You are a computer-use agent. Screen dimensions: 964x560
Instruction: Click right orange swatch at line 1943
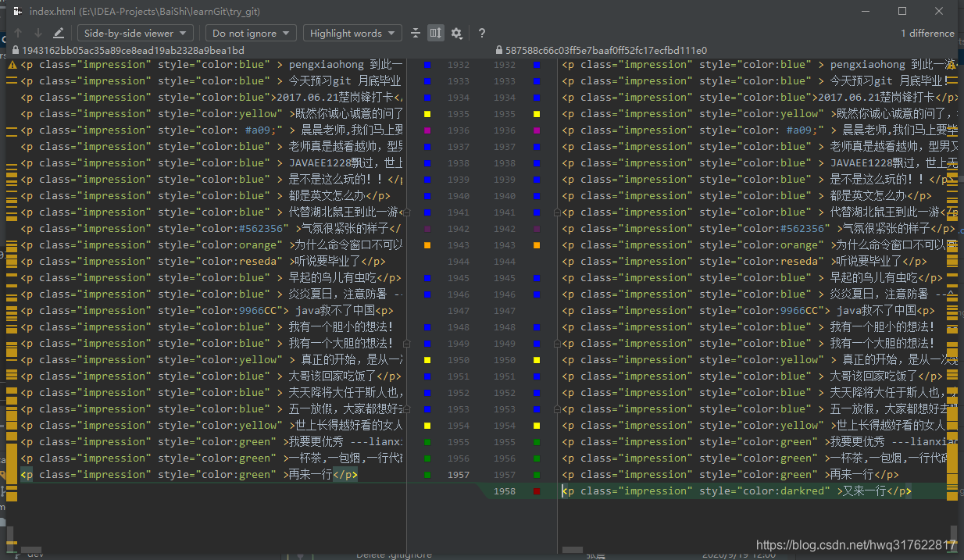pyautogui.click(x=537, y=245)
